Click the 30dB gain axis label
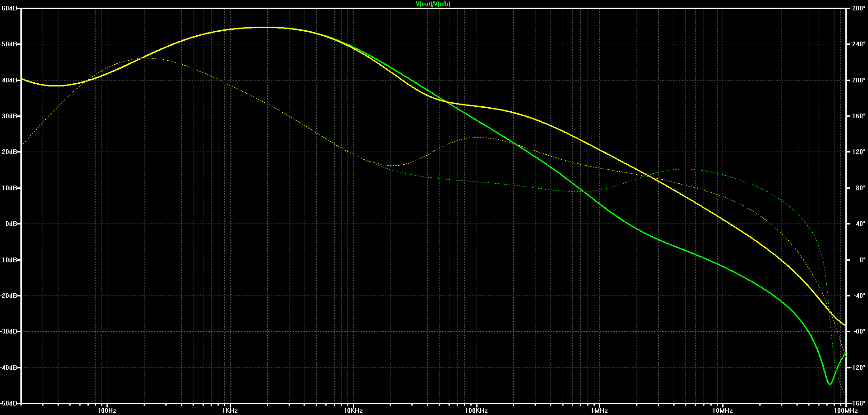 9,116
